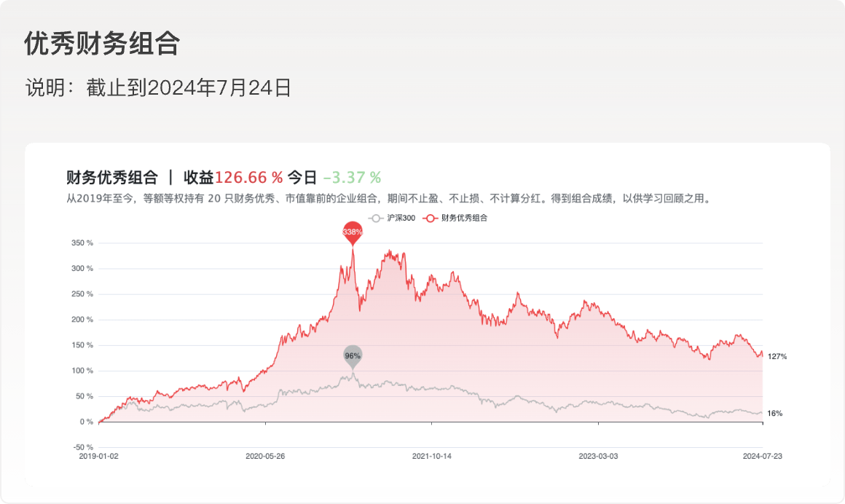Click the 350 % y-axis tick label
This screenshot has width=845, height=504.
click(82, 243)
